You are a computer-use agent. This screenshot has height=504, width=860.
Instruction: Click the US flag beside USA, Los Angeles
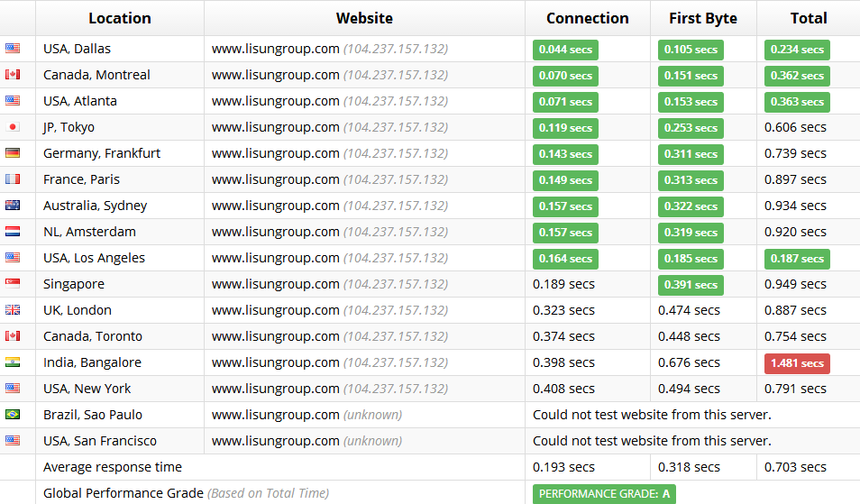coord(13,258)
